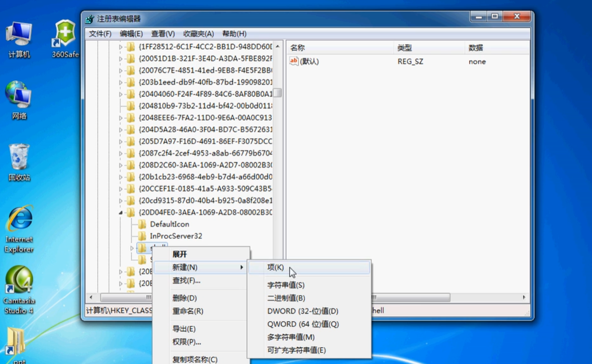The image size is (592, 364).
Task: Choose 复制项名称(C) in context menu
Action: tap(202, 359)
